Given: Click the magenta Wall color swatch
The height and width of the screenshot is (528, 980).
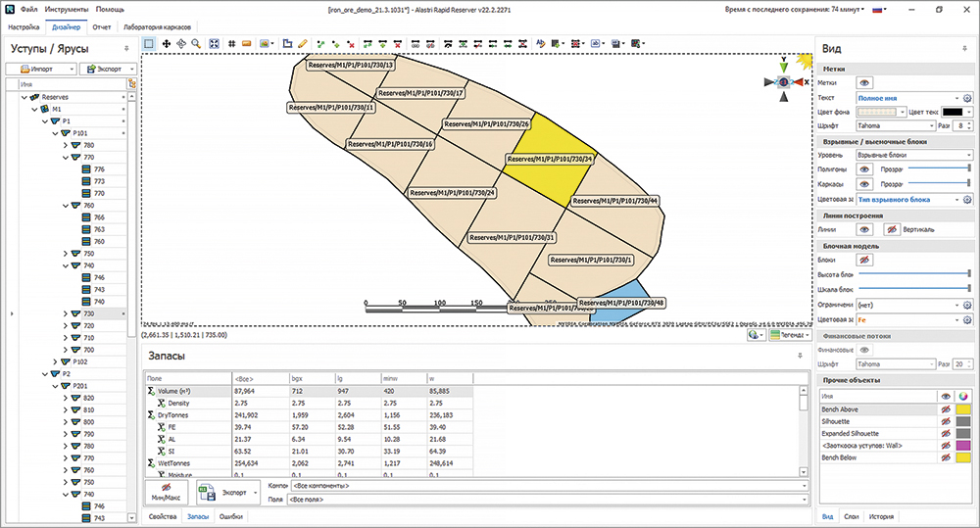Looking at the screenshot, I should pos(964,445).
